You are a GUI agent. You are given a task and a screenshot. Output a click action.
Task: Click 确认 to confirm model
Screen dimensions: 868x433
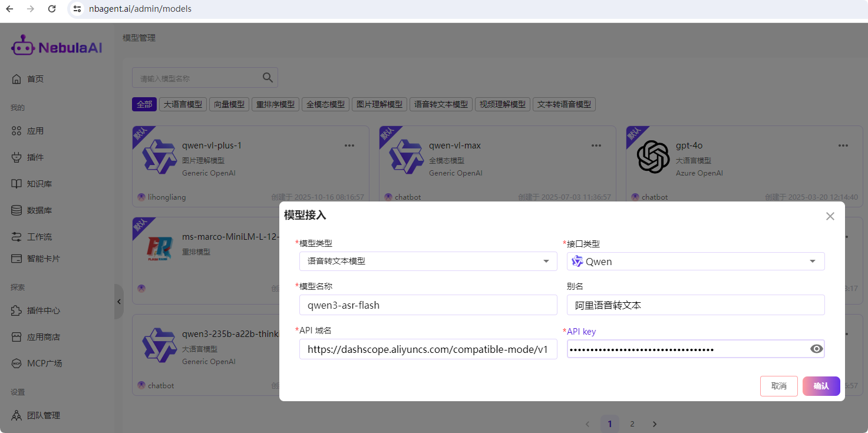821,386
